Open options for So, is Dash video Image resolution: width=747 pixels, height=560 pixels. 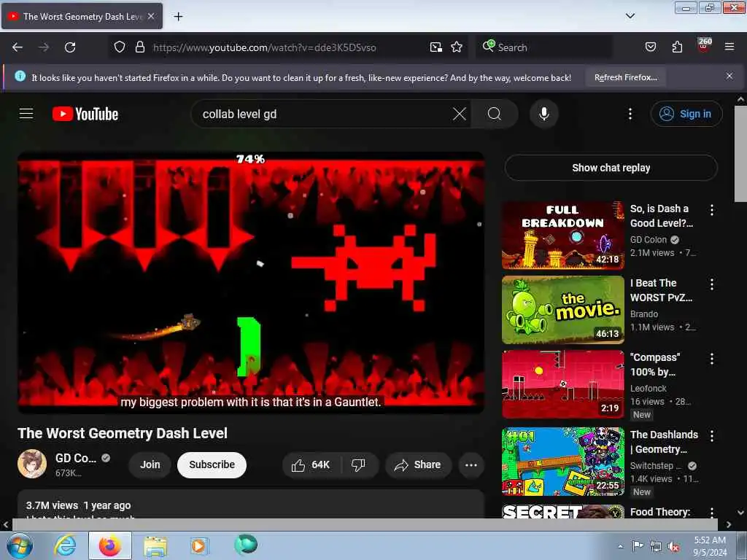pos(712,210)
